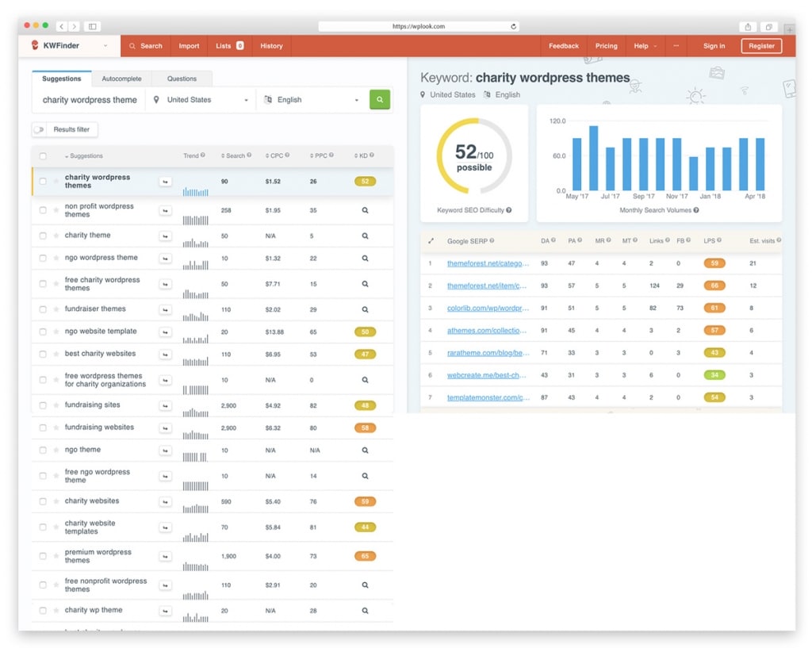Check the select-all checkbox in Suggestions header

(43, 156)
